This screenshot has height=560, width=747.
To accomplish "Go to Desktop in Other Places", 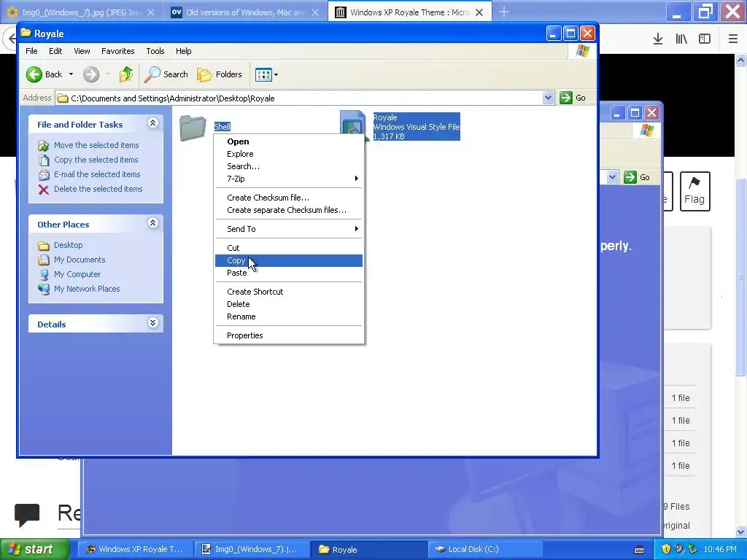I will pyautogui.click(x=68, y=245).
